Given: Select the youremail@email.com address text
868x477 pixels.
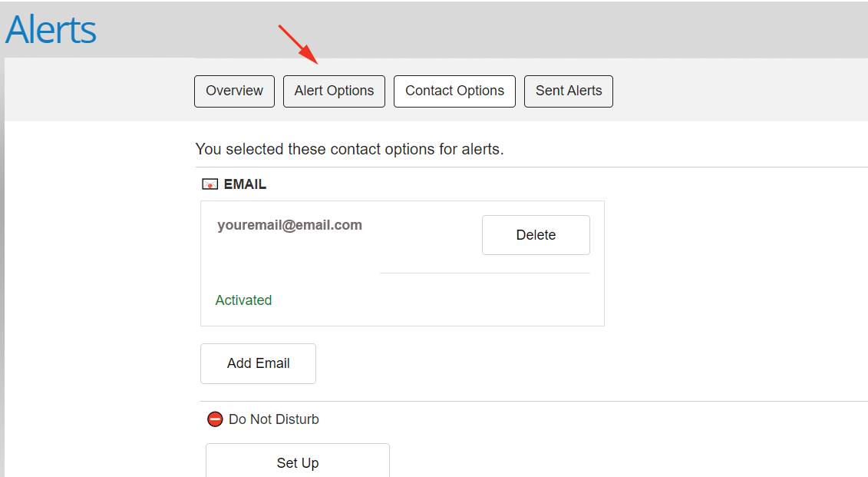Looking at the screenshot, I should coord(289,226).
